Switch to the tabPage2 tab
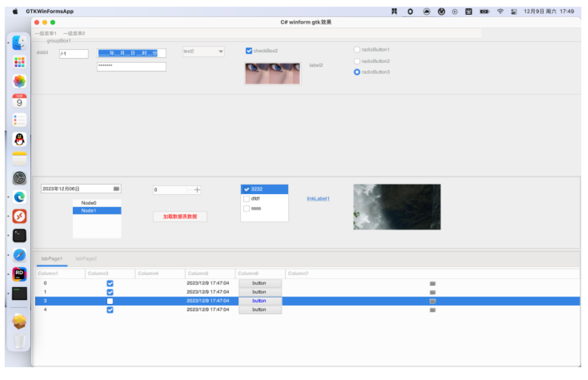Image resolution: width=588 pixels, height=380 pixels. tap(86, 259)
